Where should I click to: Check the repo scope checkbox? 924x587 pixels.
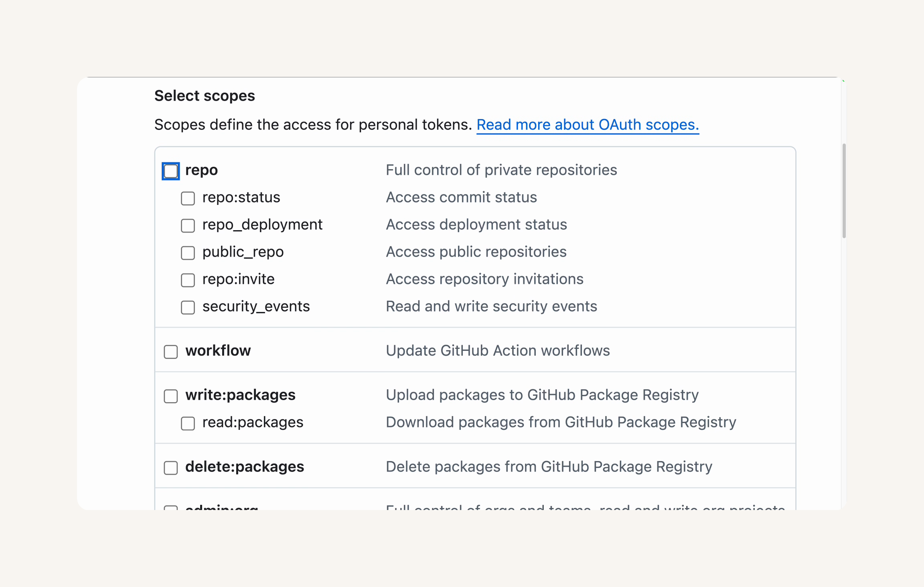tap(170, 171)
